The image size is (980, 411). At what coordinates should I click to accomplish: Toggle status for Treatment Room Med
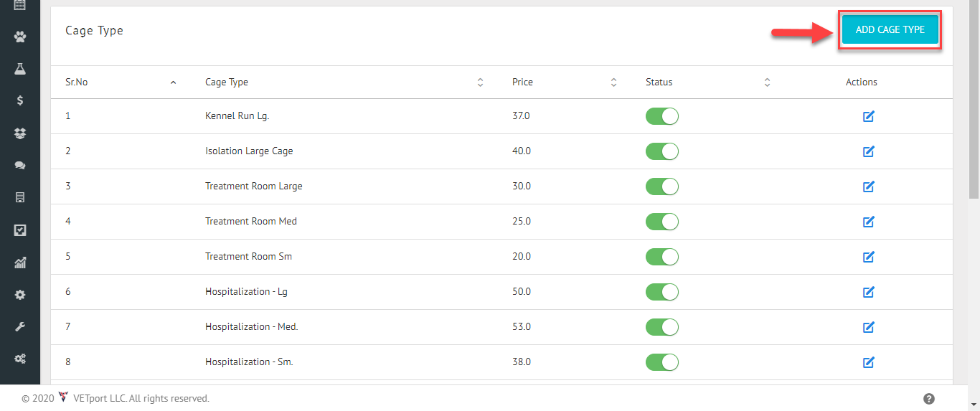[662, 222]
